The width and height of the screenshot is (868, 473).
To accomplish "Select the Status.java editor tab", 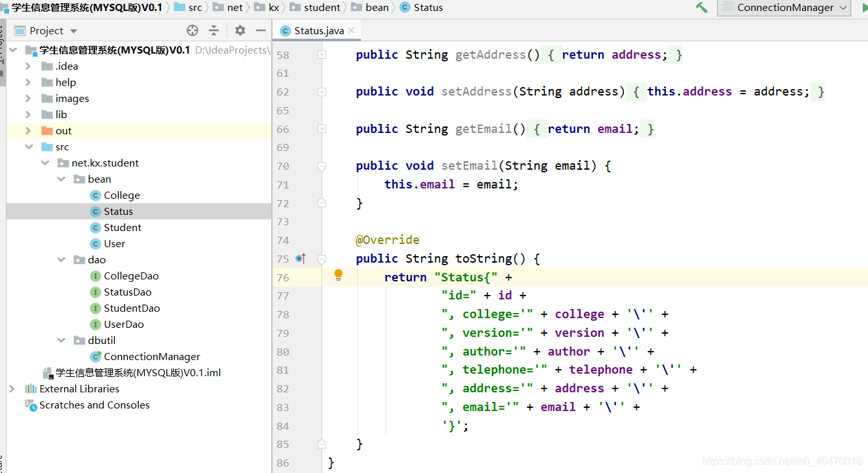I will 317,30.
